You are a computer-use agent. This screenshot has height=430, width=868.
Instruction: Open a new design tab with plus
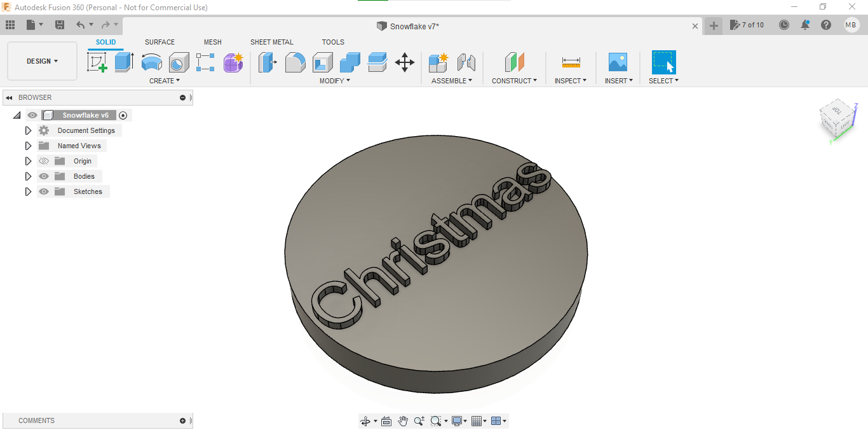(x=714, y=25)
